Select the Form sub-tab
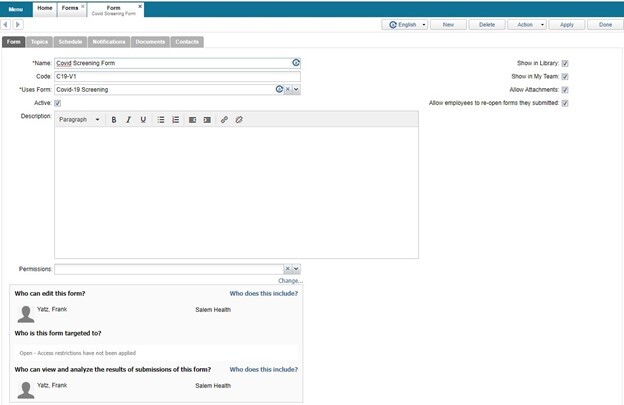 coord(14,42)
